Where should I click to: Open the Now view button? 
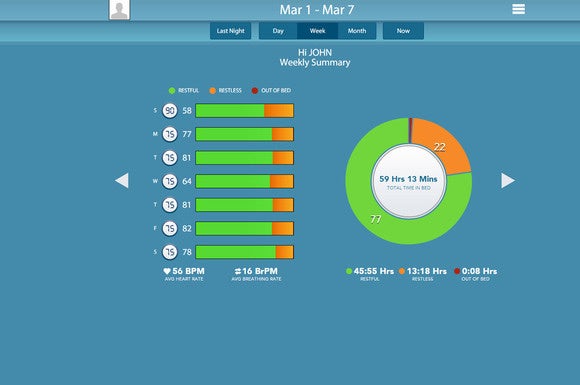(403, 31)
